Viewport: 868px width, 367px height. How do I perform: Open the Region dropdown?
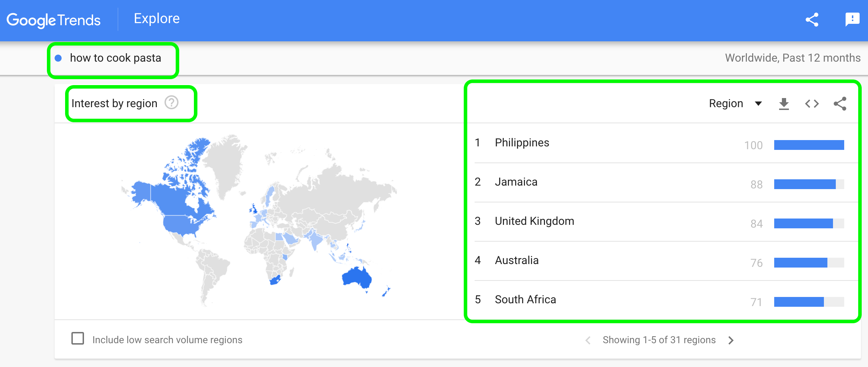click(x=735, y=104)
